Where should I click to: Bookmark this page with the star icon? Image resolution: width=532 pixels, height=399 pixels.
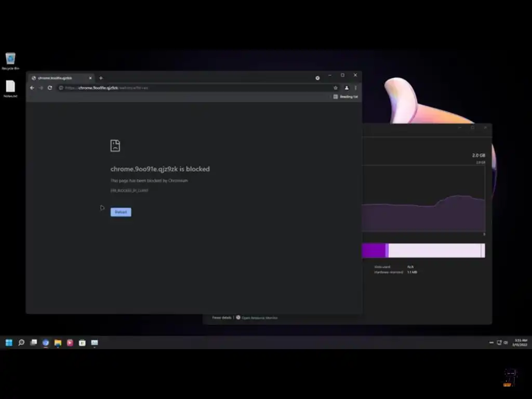click(336, 88)
